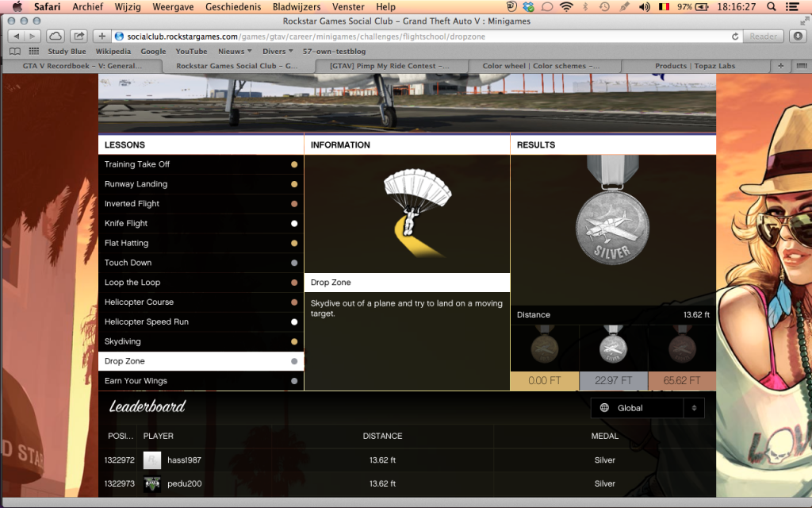Click the gold medal 0.00 FT threshold
812x508 pixels.
pos(545,380)
